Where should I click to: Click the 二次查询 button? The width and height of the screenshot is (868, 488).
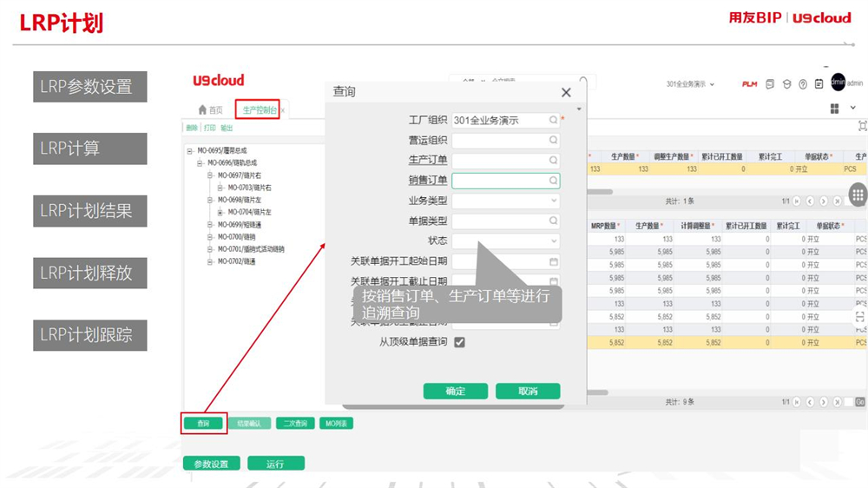coord(295,423)
